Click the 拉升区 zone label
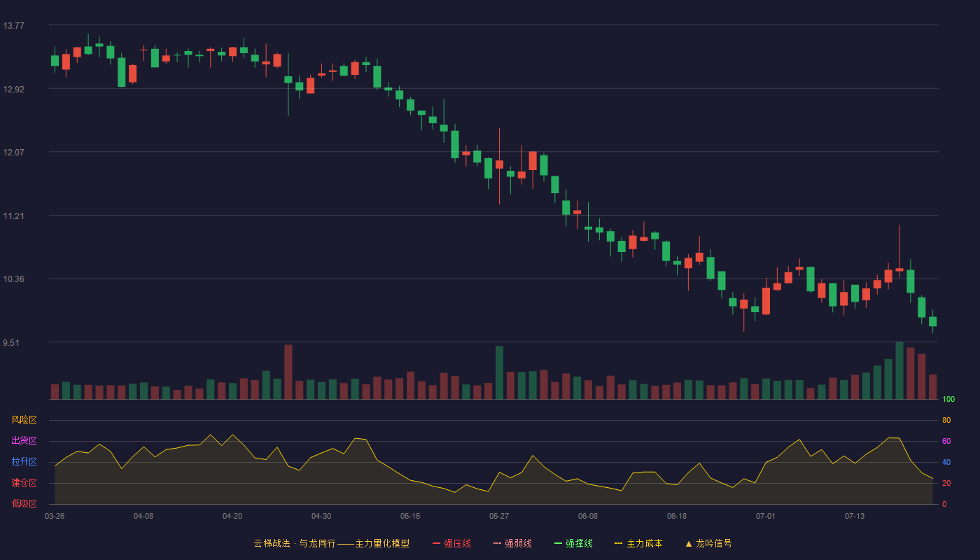The height and width of the screenshot is (560, 980). click(24, 462)
